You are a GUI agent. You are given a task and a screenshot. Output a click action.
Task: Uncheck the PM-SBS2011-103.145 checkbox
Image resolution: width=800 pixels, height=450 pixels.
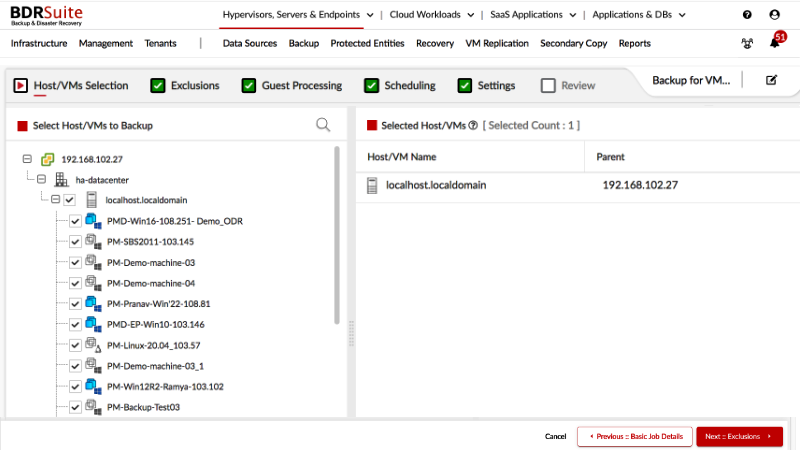click(x=75, y=242)
